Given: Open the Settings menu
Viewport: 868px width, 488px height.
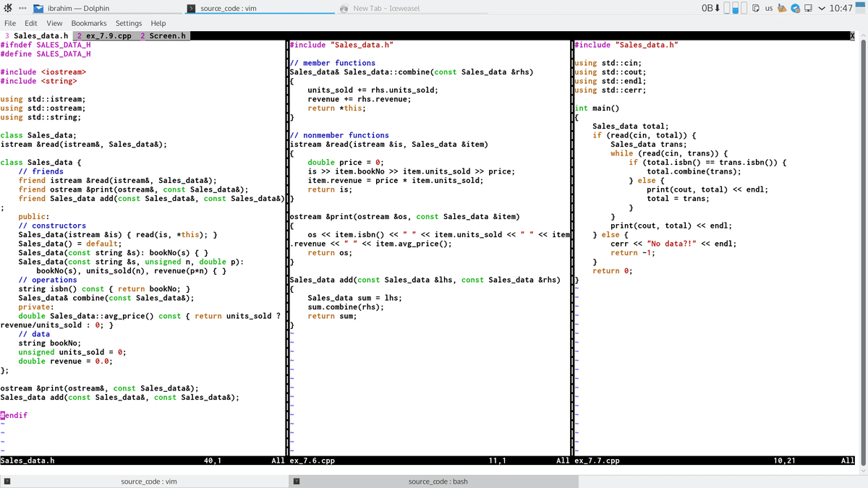Looking at the screenshot, I should tap(129, 23).
